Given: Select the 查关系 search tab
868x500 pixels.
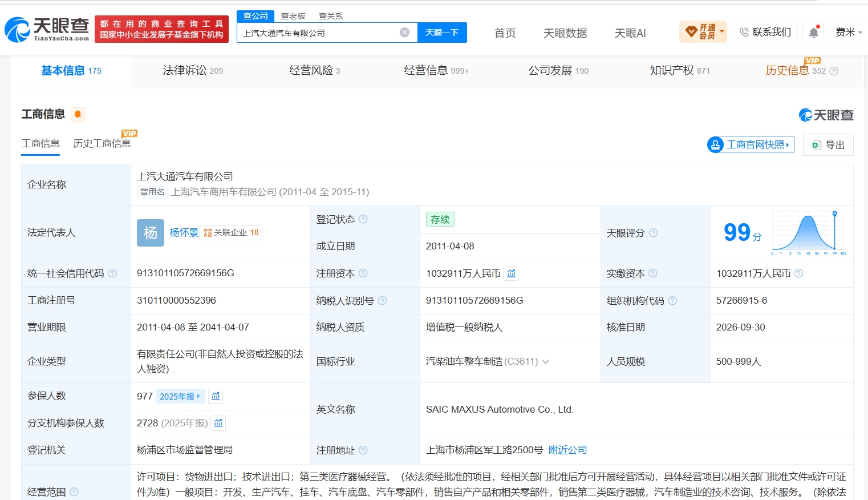Looking at the screenshot, I should tap(331, 16).
